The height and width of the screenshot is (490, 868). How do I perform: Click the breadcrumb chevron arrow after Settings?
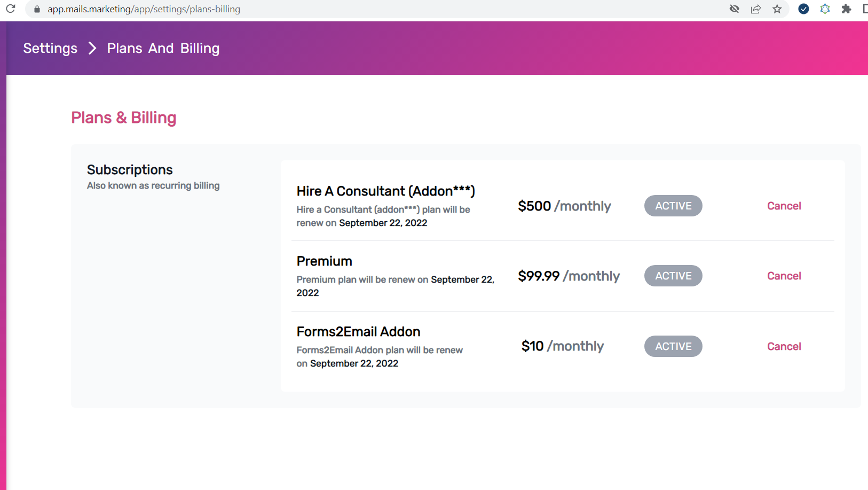pos(92,48)
